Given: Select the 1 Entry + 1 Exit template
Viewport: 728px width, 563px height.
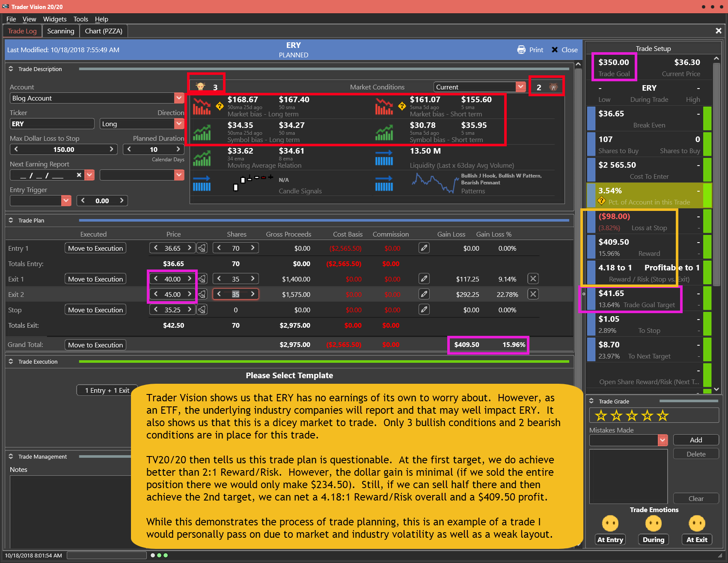Looking at the screenshot, I should click(x=107, y=390).
